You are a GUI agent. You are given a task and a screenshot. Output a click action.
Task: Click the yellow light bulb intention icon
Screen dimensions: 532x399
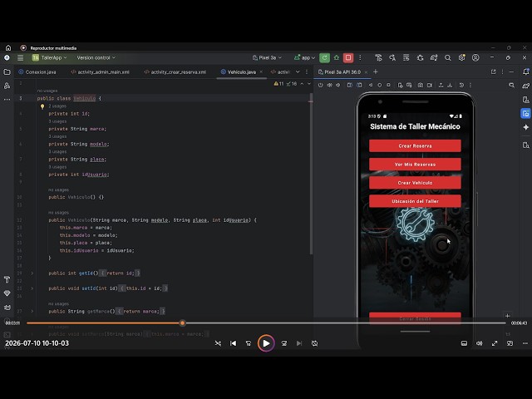tap(42, 106)
